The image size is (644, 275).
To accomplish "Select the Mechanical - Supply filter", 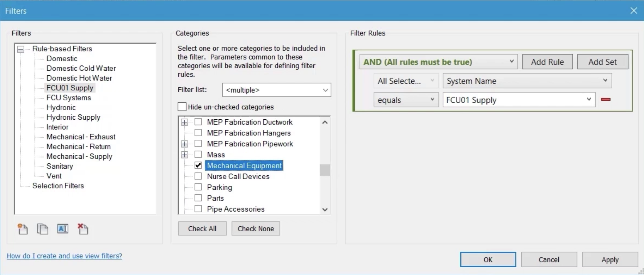I will tap(79, 157).
